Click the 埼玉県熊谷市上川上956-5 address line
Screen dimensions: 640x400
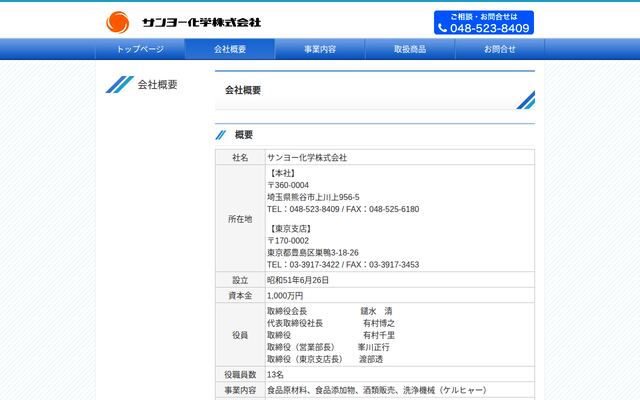(313, 197)
